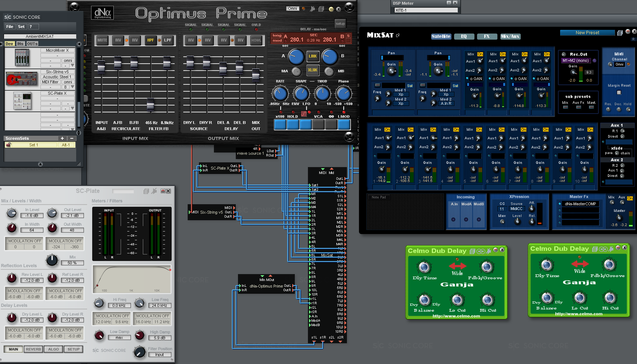
Task: Switch to the Mix/Aux tab in MixSat
Action: 510,36
